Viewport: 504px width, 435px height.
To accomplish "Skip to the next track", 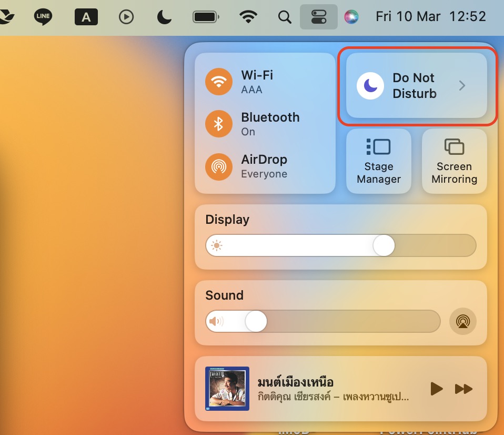I will click(x=463, y=389).
